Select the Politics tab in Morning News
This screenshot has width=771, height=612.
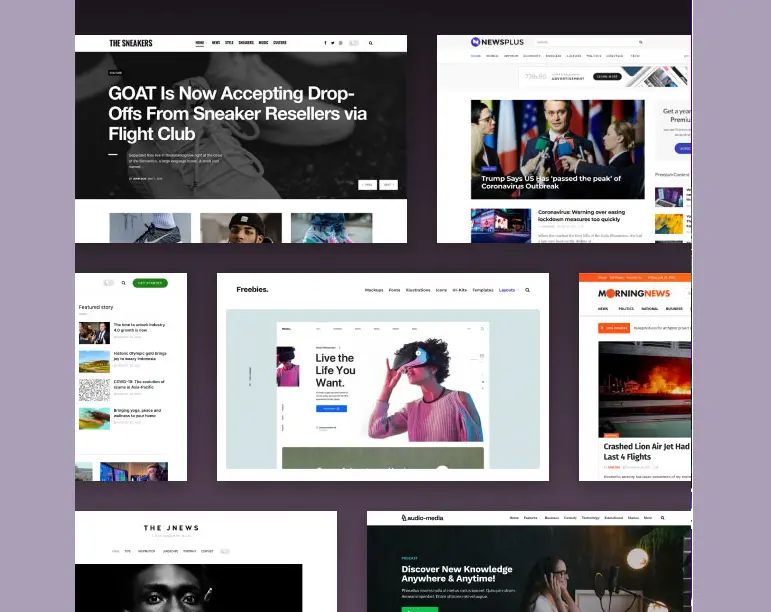point(626,309)
